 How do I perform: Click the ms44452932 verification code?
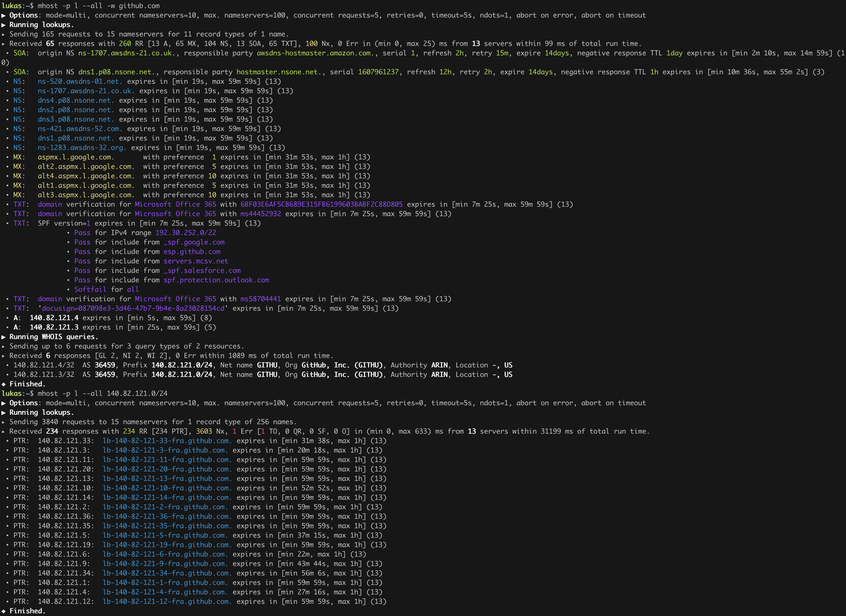[x=261, y=214]
